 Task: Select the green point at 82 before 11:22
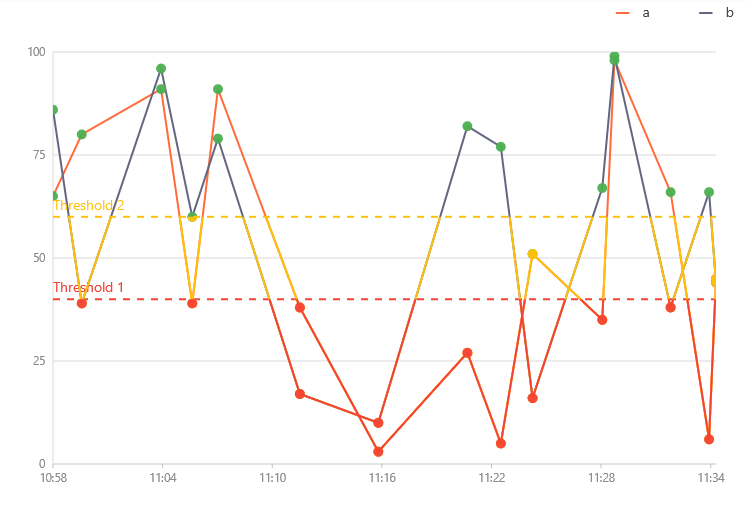pyautogui.click(x=467, y=126)
